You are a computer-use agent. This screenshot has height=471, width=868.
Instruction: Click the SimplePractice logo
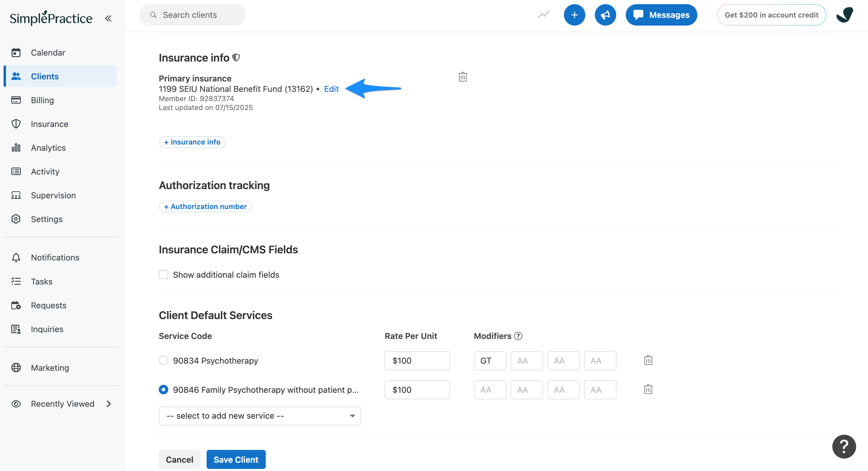coord(51,18)
